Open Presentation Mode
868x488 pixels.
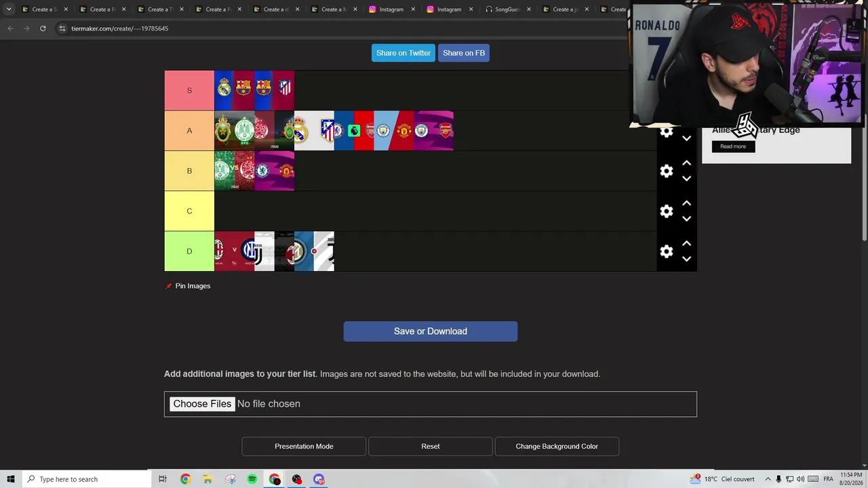pyautogui.click(x=304, y=447)
